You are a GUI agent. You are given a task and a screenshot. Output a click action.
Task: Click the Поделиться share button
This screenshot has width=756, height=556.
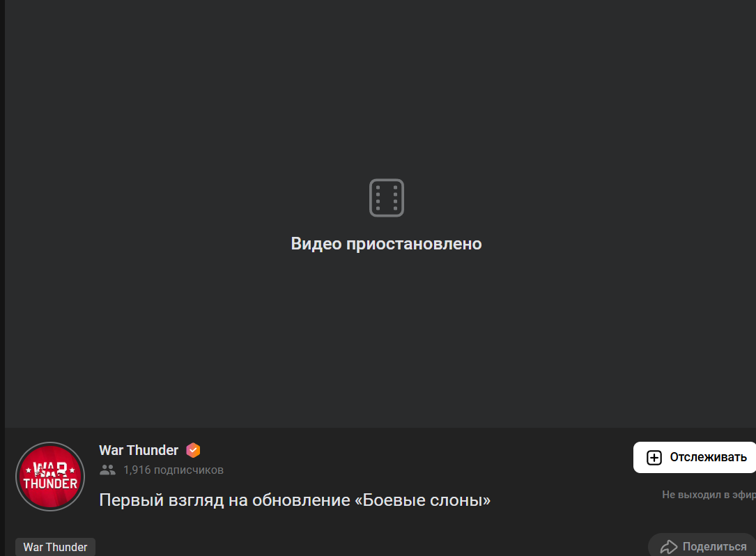[702, 546]
